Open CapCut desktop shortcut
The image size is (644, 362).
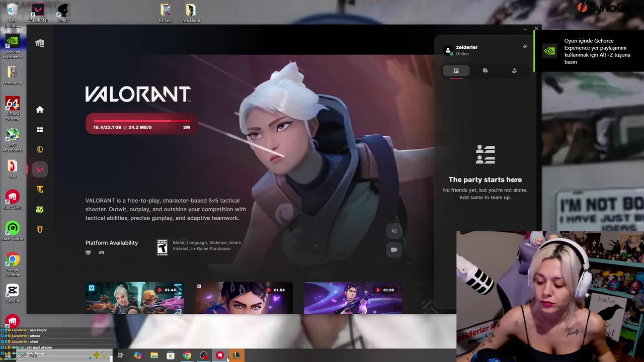[13, 294]
